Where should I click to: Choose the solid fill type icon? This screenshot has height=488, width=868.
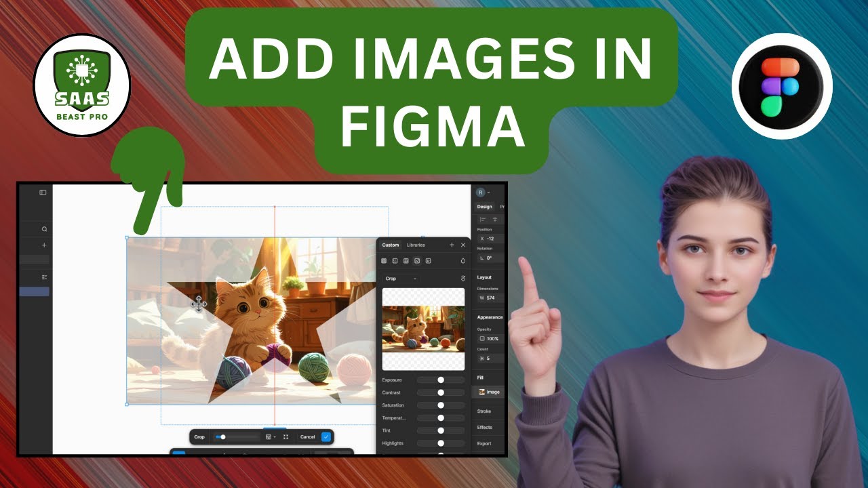point(384,260)
